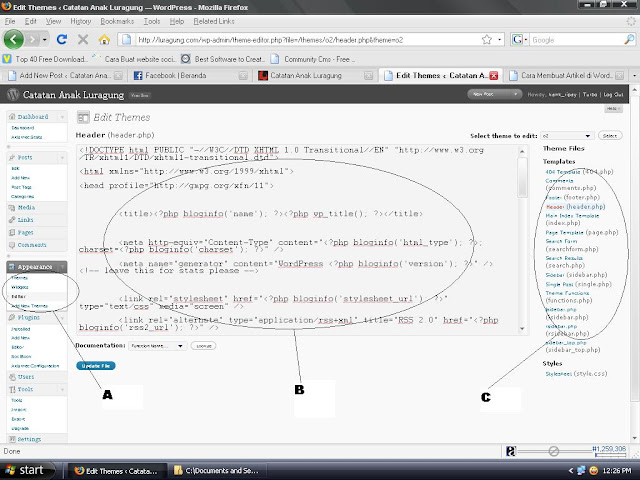Open the Appearance menu icon
The image size is (640, 480).
coord(12,267)
